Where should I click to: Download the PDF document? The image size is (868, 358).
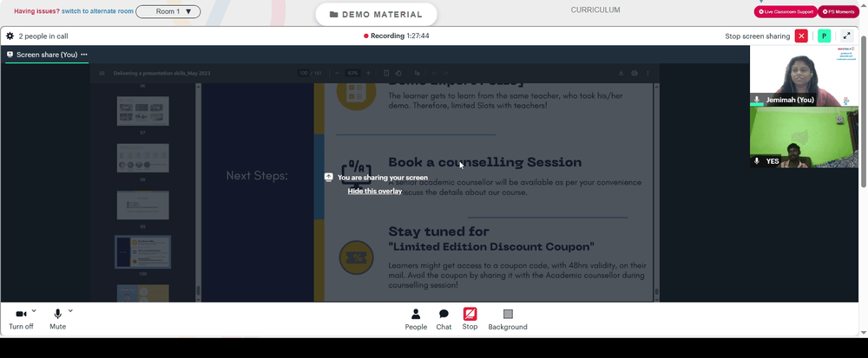[x=621, y=73]
